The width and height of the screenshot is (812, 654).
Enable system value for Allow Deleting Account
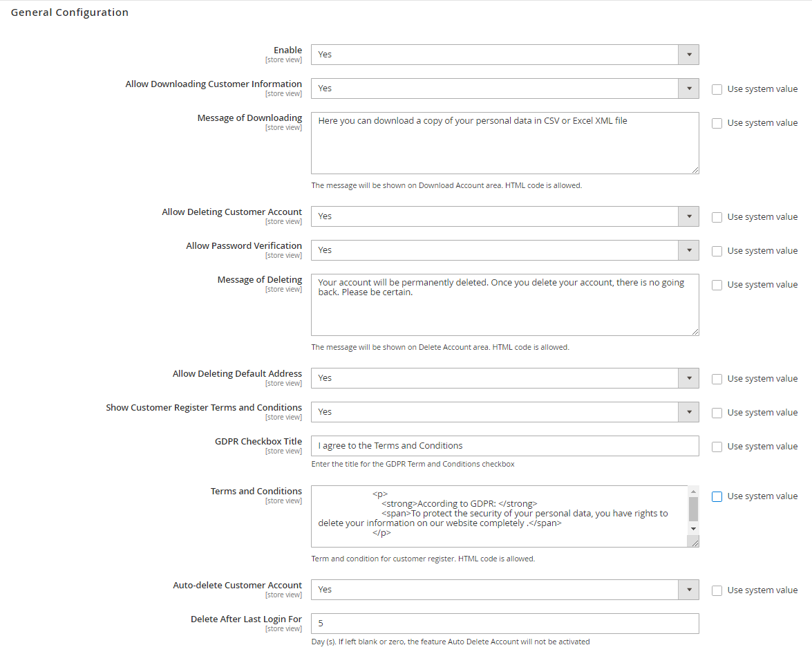717,217
